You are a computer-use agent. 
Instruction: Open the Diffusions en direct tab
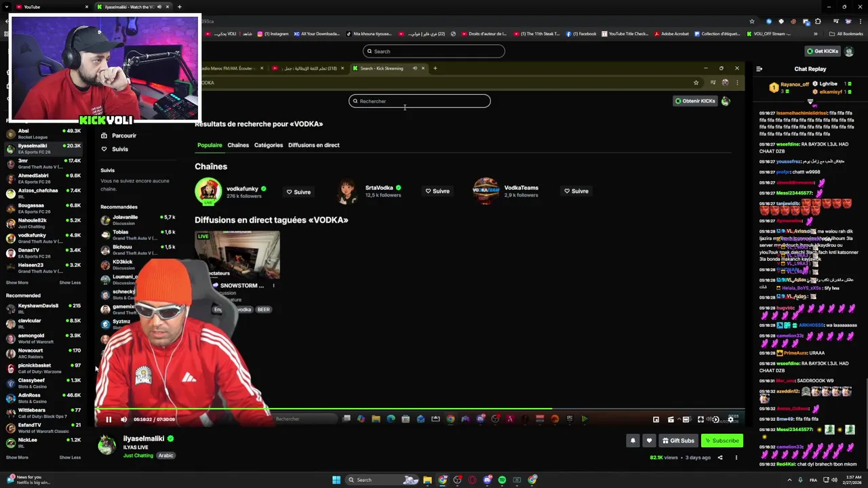313,145
